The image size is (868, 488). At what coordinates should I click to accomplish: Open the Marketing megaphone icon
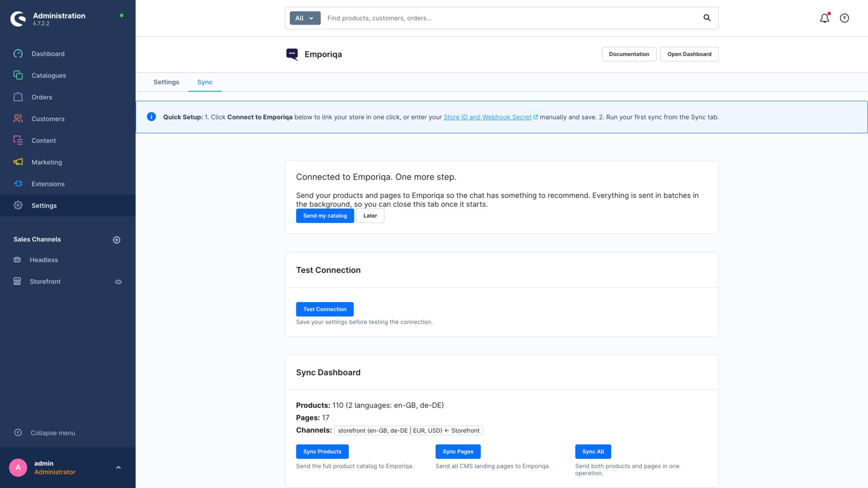coord(18,162)
